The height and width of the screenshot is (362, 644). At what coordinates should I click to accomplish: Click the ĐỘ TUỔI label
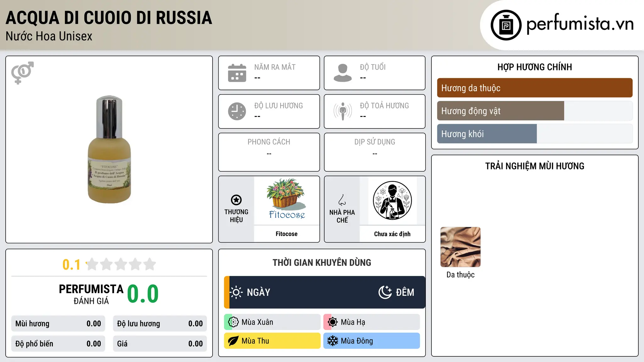pyautogui.click(x=373, y=67)
